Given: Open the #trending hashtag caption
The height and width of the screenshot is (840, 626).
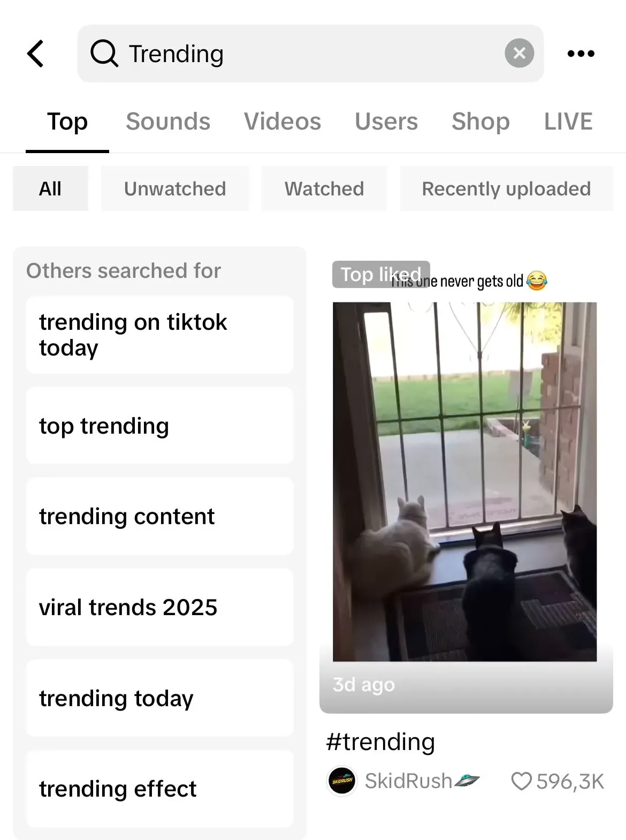Looking at the screenshot, I should click(380, 742).
